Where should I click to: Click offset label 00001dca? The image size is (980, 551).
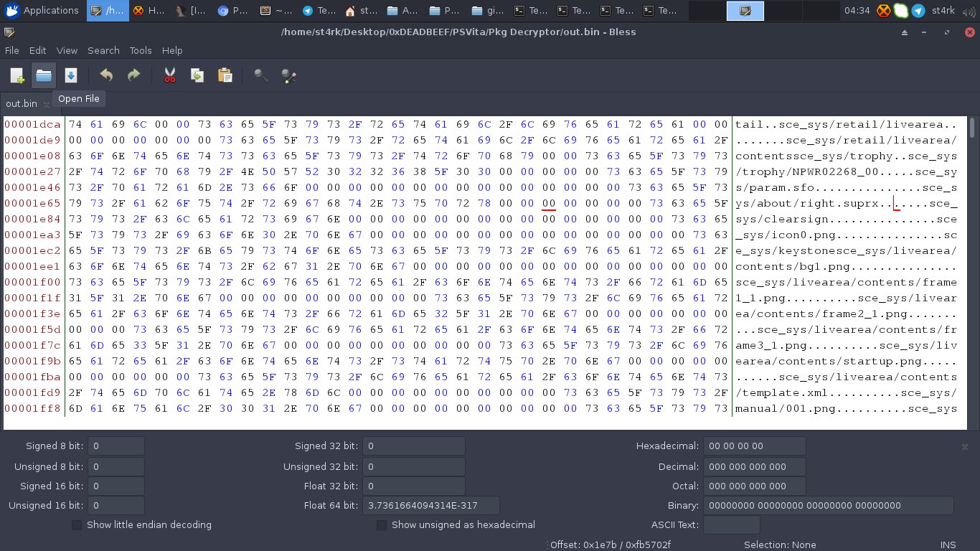point(33,125)
